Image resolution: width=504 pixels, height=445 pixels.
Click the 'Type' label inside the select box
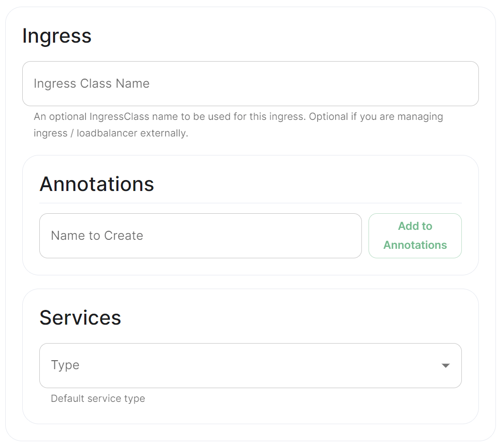click(x=65, y=365)
